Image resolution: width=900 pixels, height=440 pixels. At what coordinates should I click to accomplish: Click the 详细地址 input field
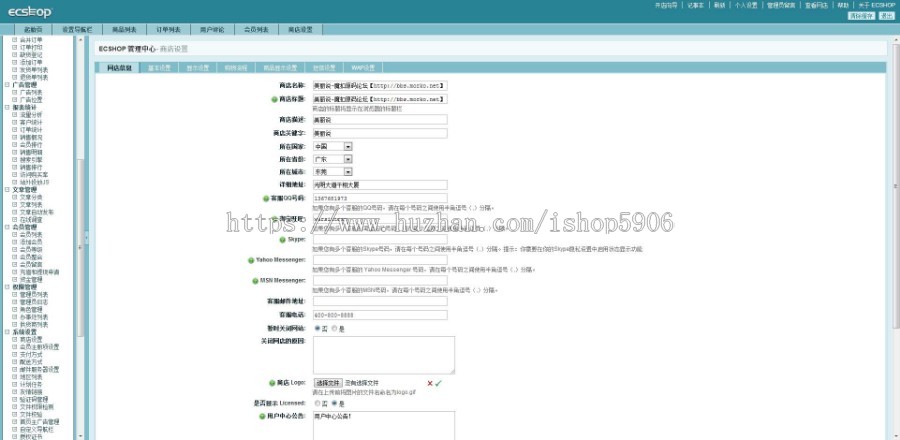click(380, 185)
